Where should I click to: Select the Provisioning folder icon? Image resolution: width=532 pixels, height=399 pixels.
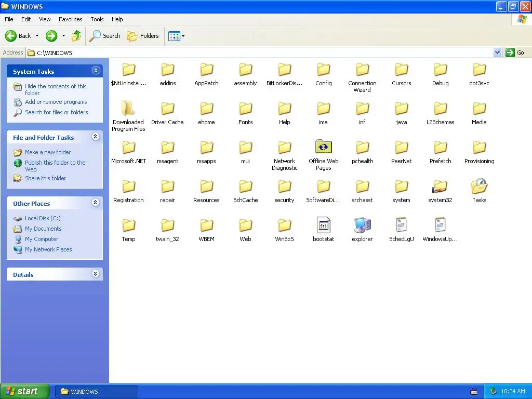480,148
